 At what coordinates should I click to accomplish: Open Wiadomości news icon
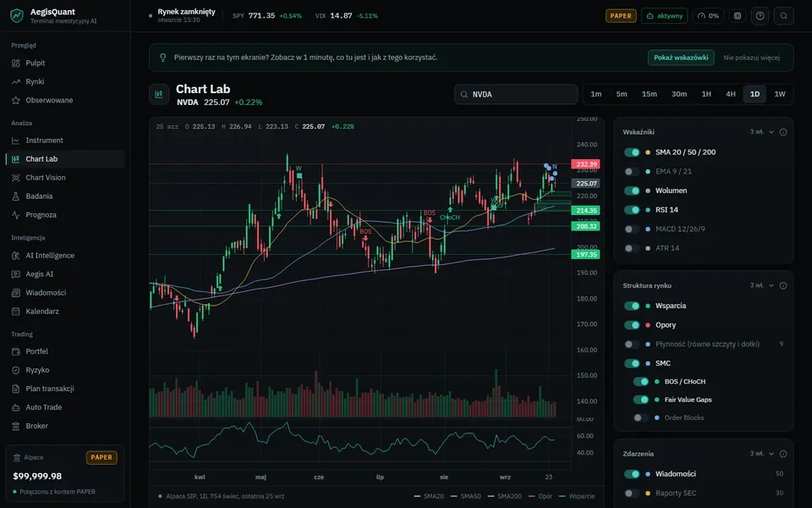pos(15,293)
